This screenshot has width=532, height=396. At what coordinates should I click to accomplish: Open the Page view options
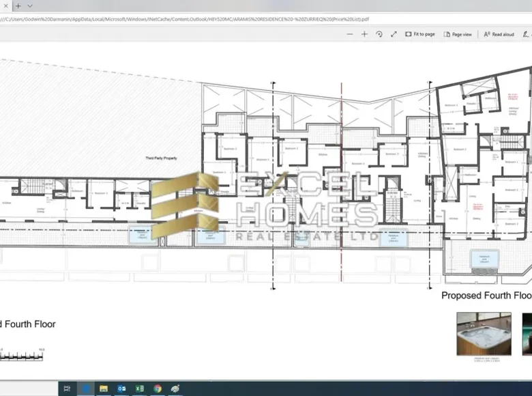tap(458, 34)
